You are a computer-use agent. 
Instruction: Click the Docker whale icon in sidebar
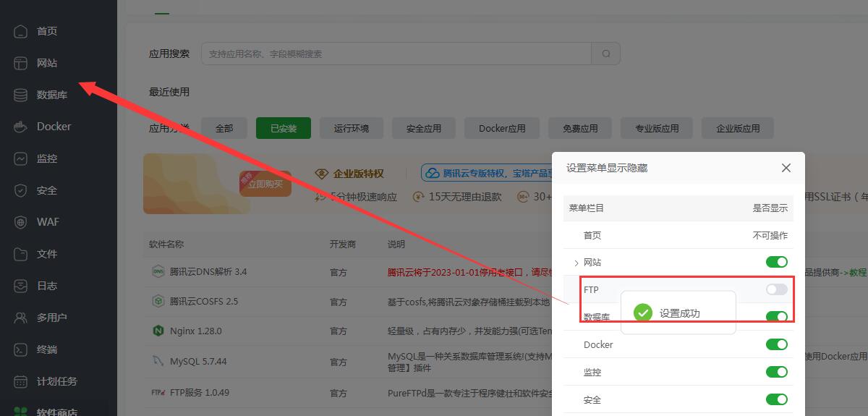[21, 127]
